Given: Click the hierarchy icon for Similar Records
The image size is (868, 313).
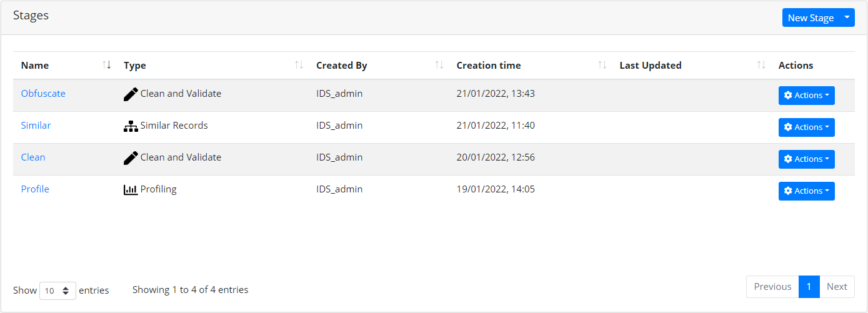Looking at the screenshot, I should click(x=131, y=126).
